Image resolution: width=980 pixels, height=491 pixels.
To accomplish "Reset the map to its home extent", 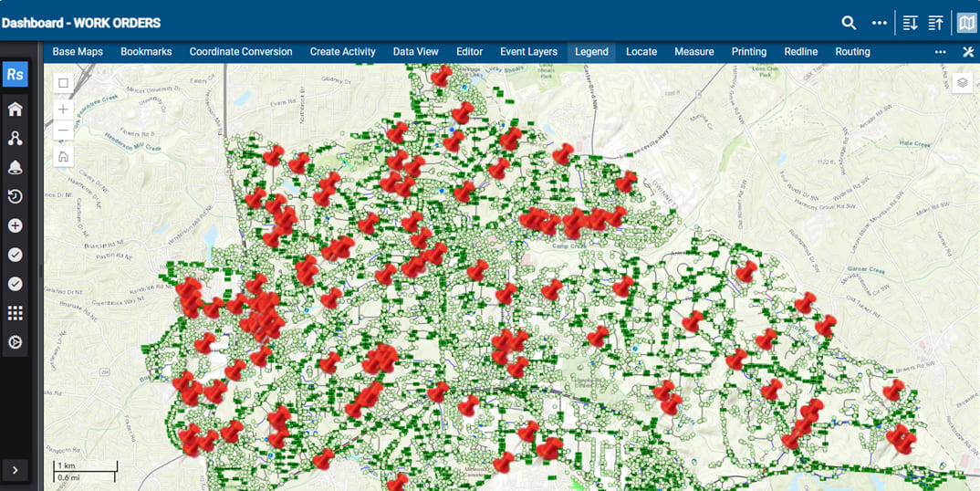I will point(63,156).
